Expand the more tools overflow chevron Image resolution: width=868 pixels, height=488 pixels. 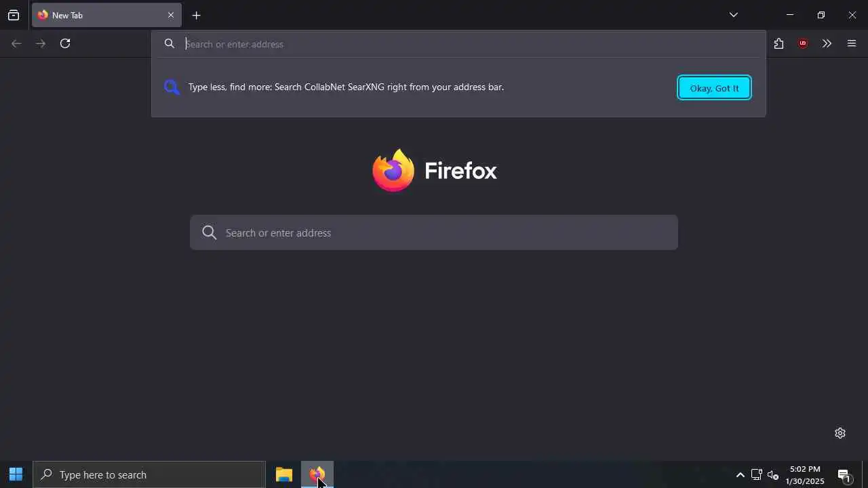[827, 43]
